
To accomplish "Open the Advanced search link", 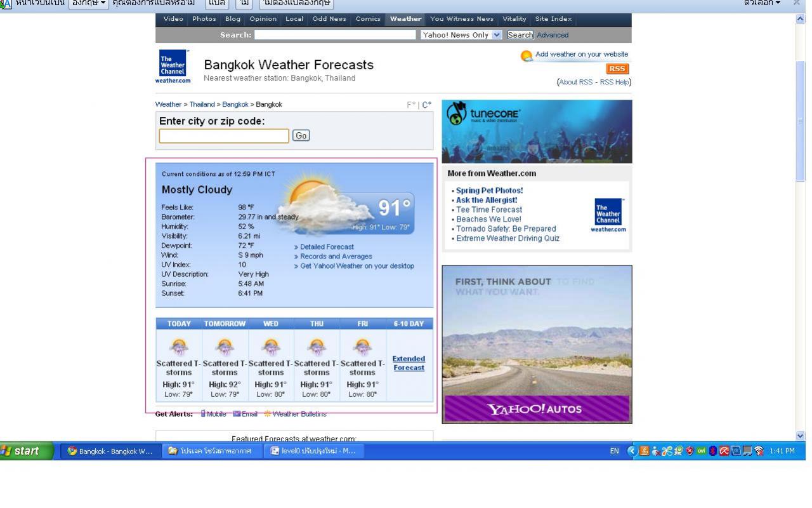I will click(553, 35).
